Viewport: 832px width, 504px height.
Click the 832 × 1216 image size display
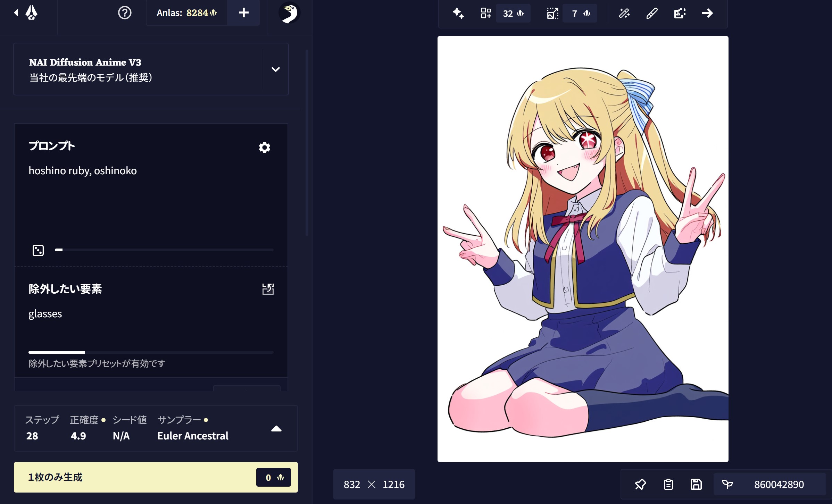374,484
